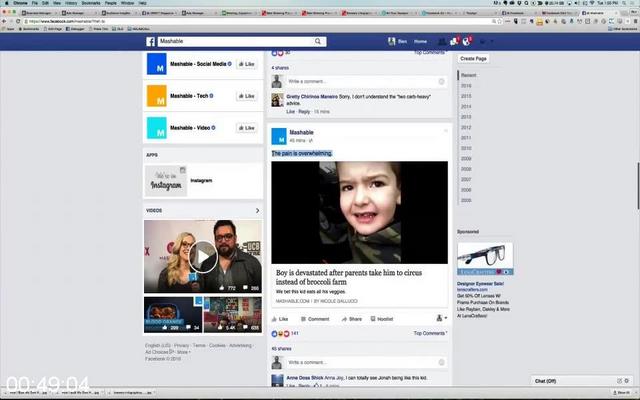Like the broccoli farm post
The height and width of the screenshot is (400, 640).
click(x=280, y=319)
